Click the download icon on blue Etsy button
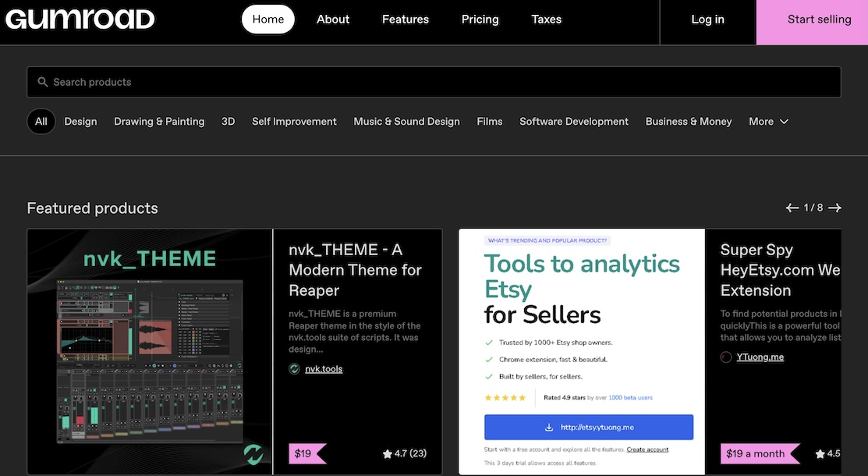The width and height of the screenshot is (868, 476). (x=549, y=428)
